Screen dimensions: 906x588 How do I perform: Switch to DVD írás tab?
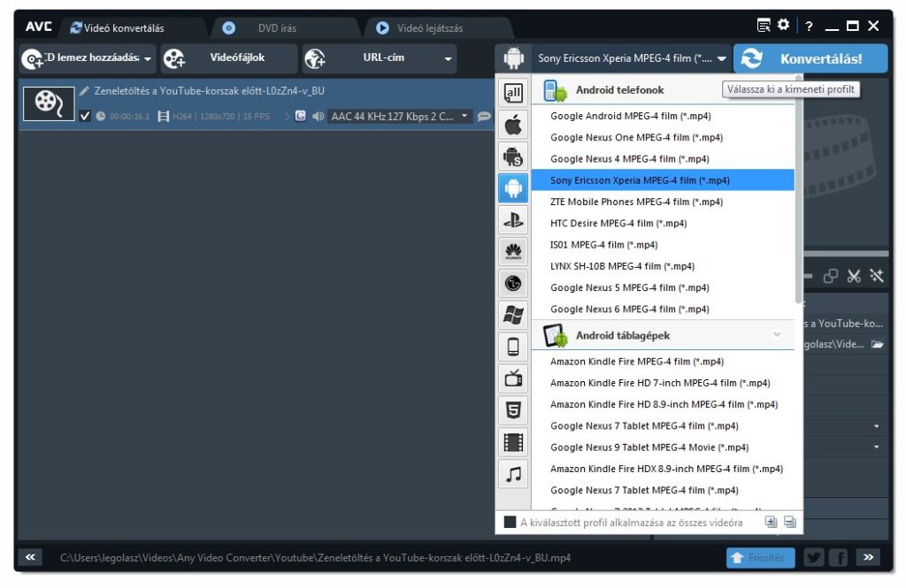[277, 27]
